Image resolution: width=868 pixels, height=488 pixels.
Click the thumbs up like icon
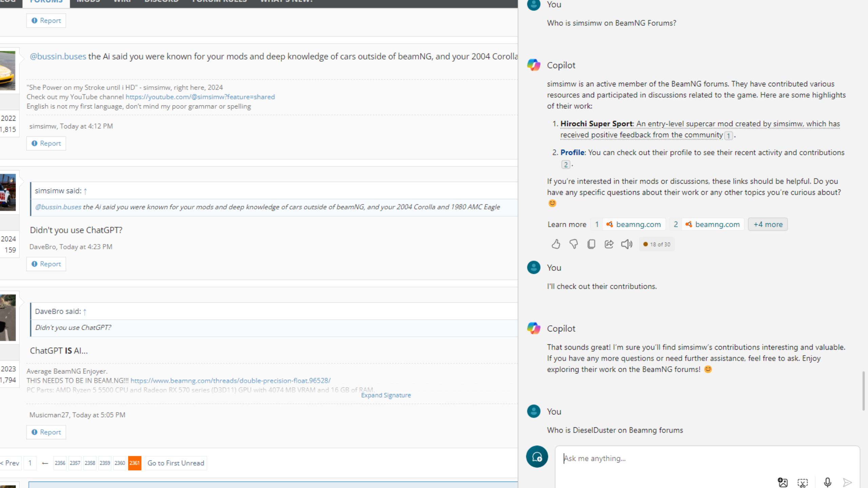point(556,244)
